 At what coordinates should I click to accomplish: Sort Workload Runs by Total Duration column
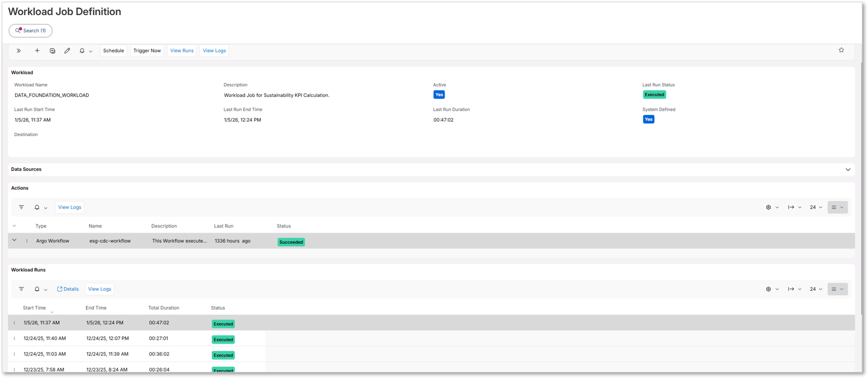(164, 308)
